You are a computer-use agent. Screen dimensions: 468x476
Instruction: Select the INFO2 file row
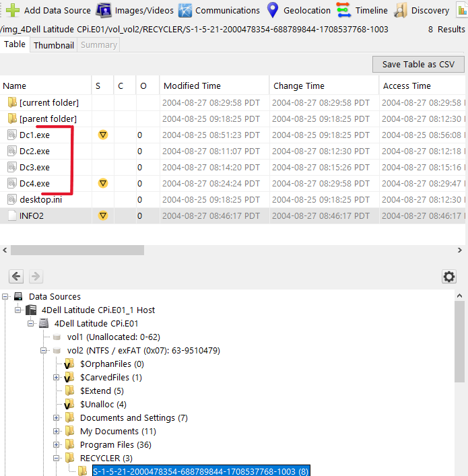pyautogui.click(x=32, y=215)
